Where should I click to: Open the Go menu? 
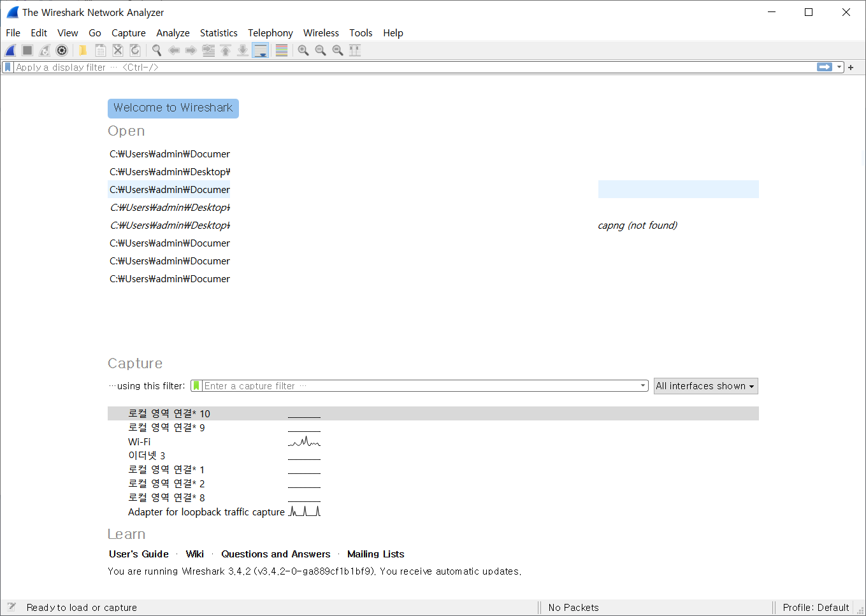click(95, 33)
